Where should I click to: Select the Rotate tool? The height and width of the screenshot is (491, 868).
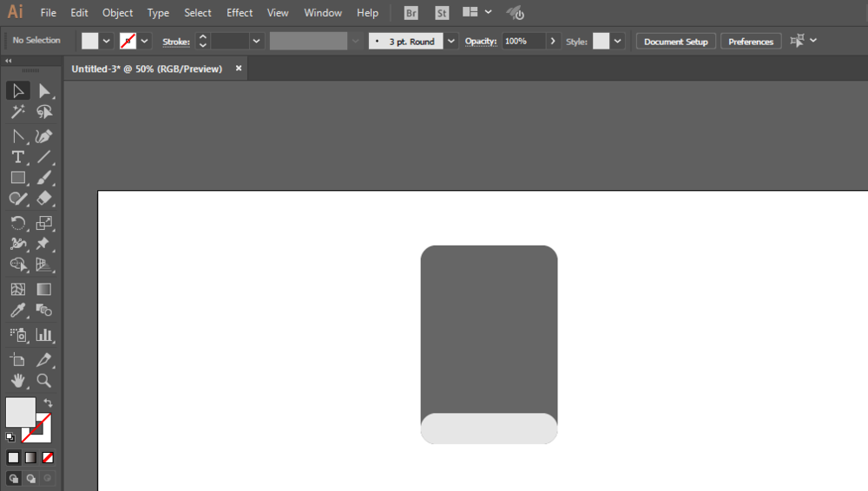click(x=17, y=223)
